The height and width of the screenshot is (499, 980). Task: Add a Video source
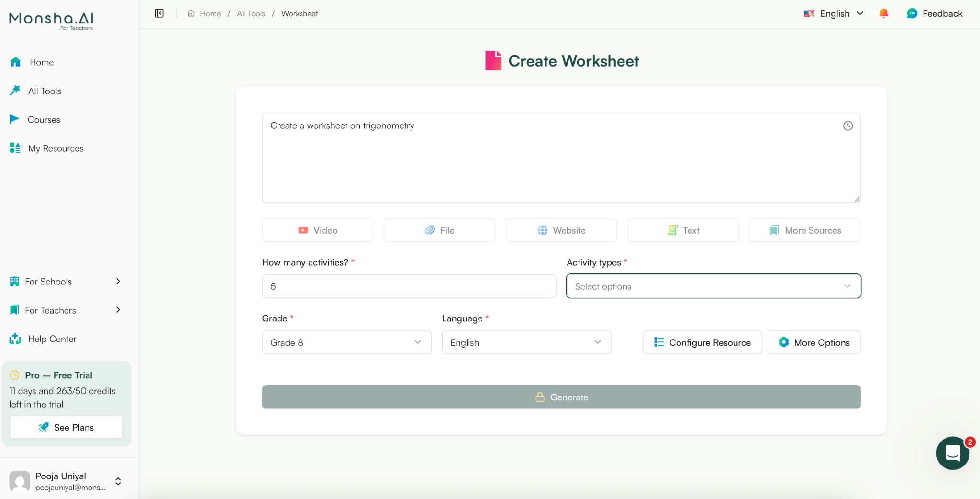(x=317, y=230)
